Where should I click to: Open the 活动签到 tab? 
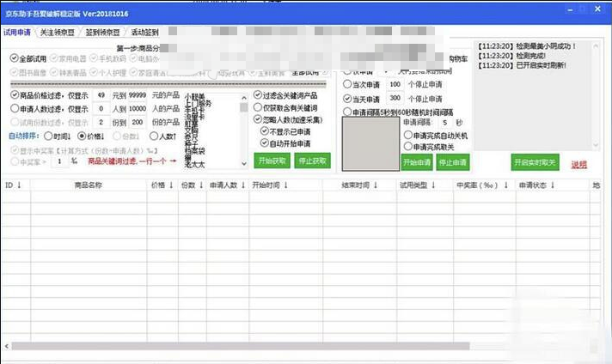144,33
